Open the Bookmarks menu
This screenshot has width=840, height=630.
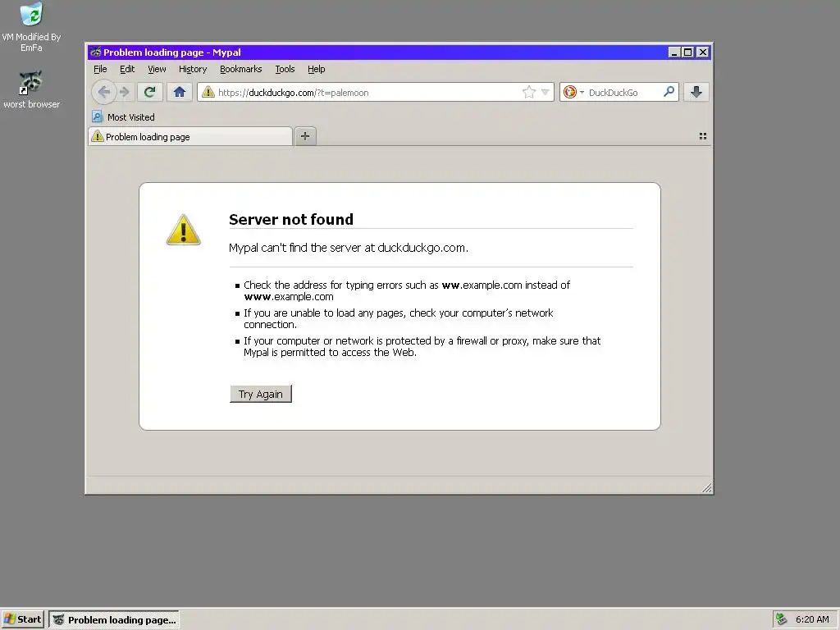[240, 69]
